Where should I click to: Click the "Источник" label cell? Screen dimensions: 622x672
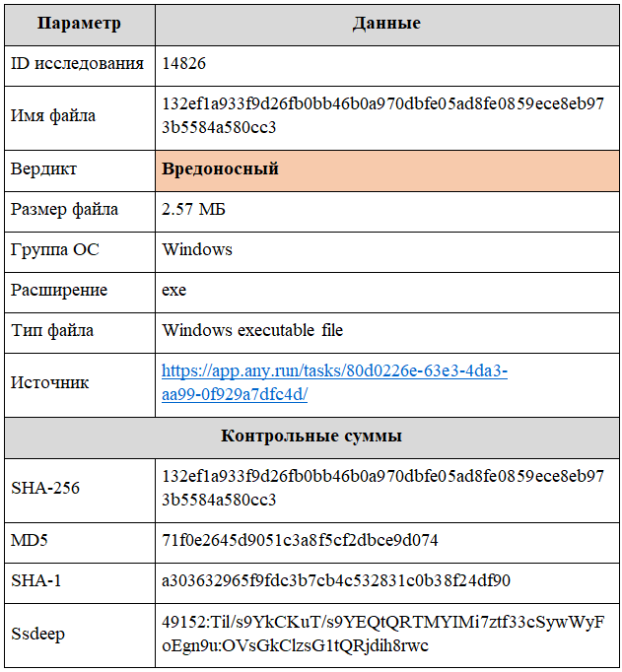(x=50, y=382)
